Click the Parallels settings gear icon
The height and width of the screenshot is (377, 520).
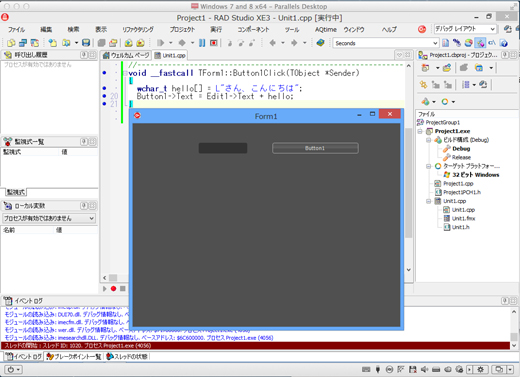click(x=480, y=369)
